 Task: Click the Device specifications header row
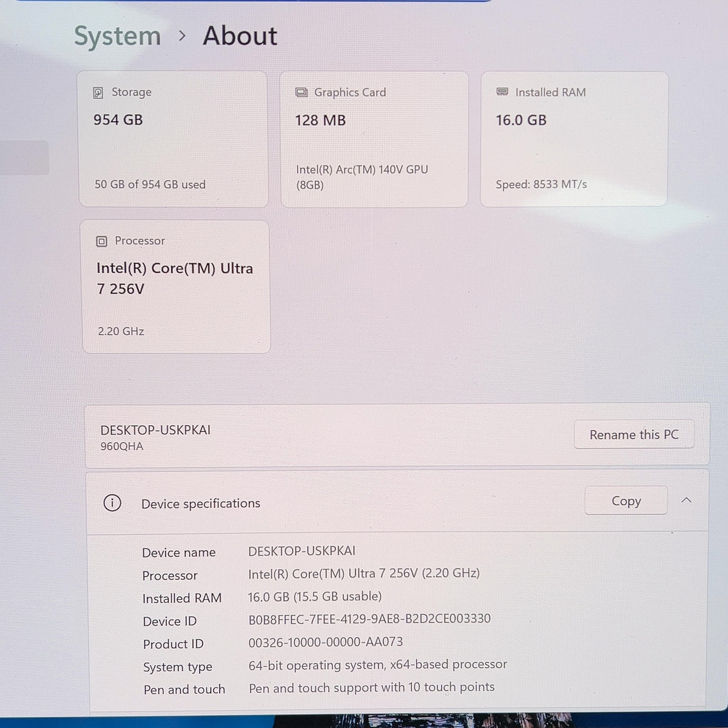[x=397, y=502]
